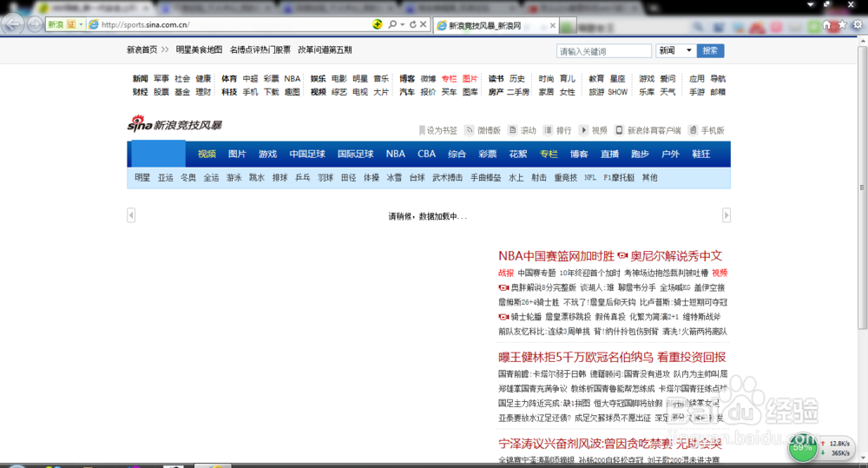
Task: Go forward with the browser forward arrow
Action: pyautogui.click(x=35, y=25)
